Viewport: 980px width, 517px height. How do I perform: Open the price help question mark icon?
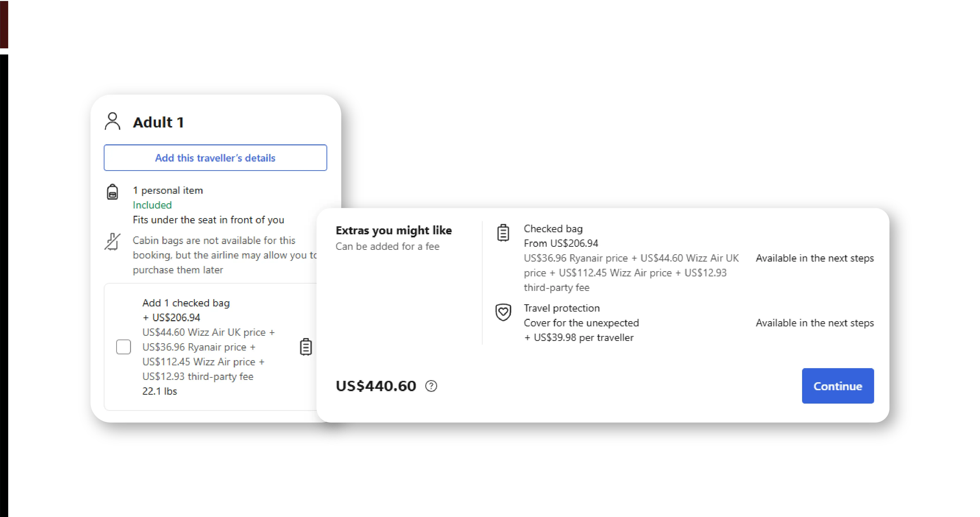[x=431, y=386]
